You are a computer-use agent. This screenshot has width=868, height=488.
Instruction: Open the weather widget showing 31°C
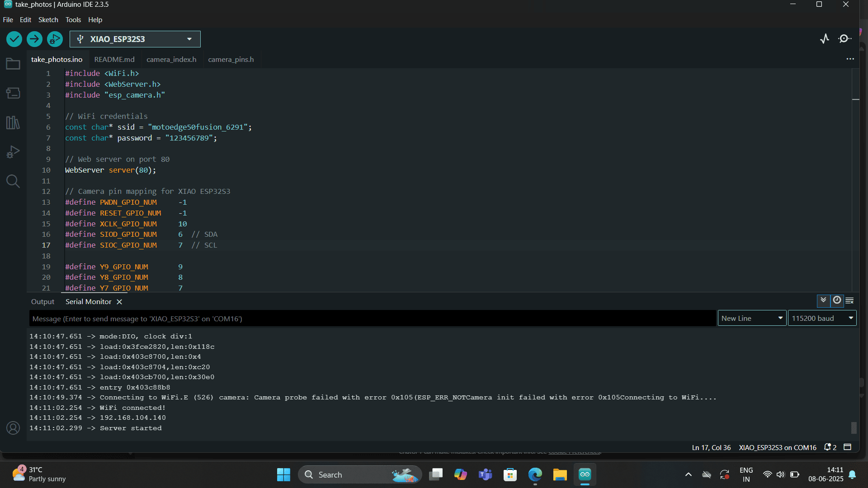point(39,474)
